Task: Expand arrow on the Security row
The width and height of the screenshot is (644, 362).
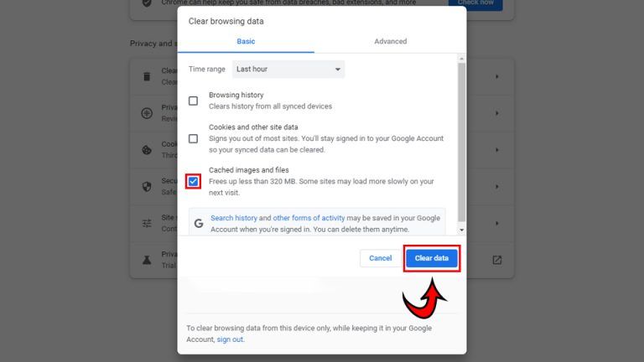Action: (x=497, y=187)
